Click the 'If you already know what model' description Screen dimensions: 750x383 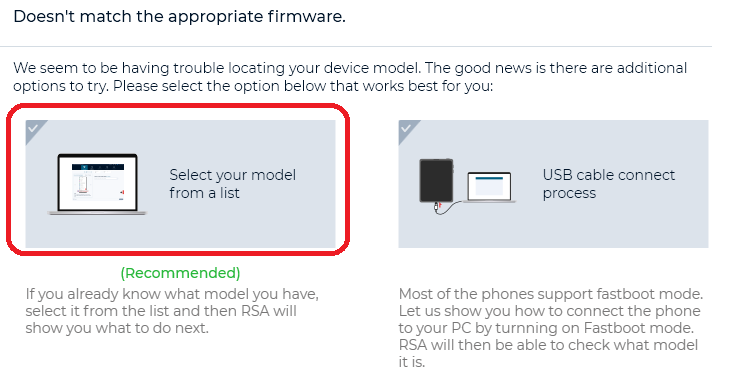point(172,311)
